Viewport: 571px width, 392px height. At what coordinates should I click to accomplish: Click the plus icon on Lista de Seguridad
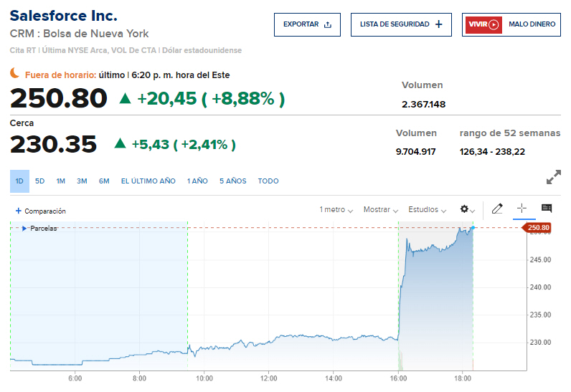pyautogui.click(x=438, y=24)
